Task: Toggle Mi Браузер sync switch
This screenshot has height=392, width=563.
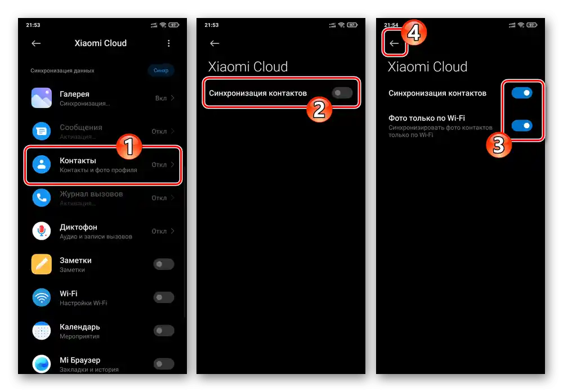Action: pyautogui.click(x=164, y=364)
